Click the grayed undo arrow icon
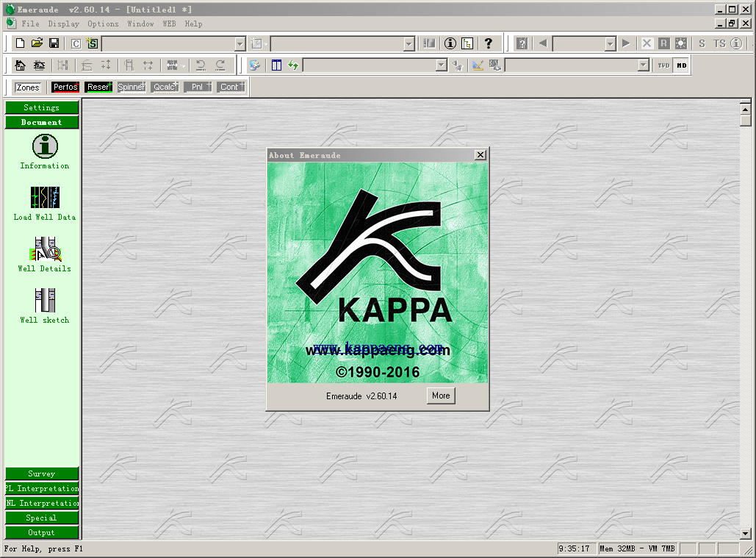Image resolution: width=756 pixels, height=558 pixels. coord(201,65)
